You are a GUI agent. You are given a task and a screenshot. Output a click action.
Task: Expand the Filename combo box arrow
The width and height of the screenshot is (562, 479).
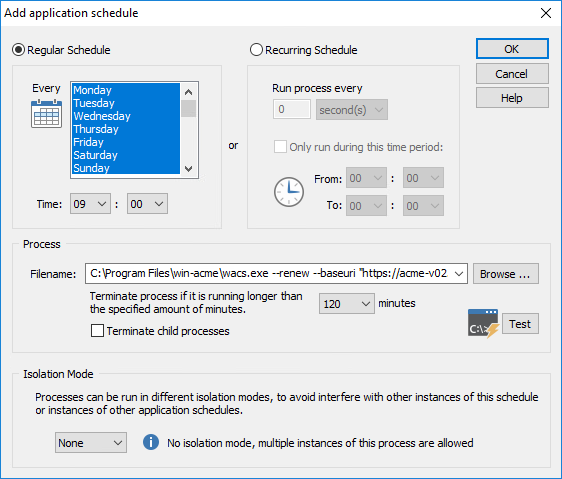coord(459,274)
